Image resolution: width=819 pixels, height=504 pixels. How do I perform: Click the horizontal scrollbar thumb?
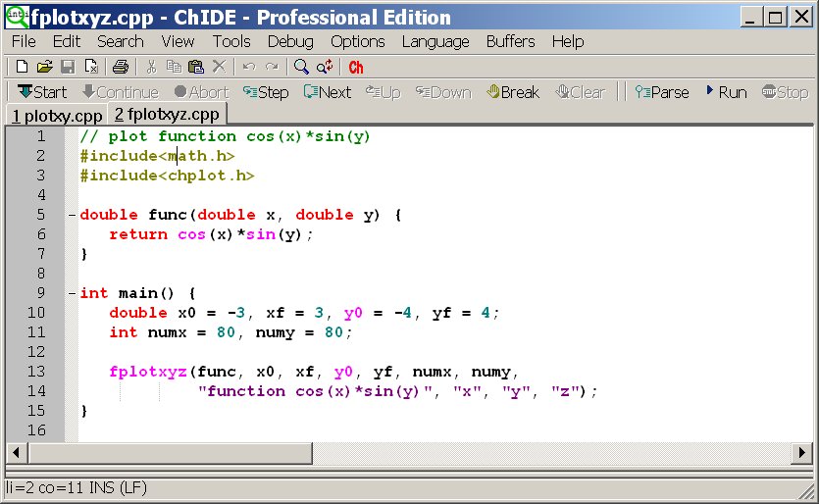[171, 452]
